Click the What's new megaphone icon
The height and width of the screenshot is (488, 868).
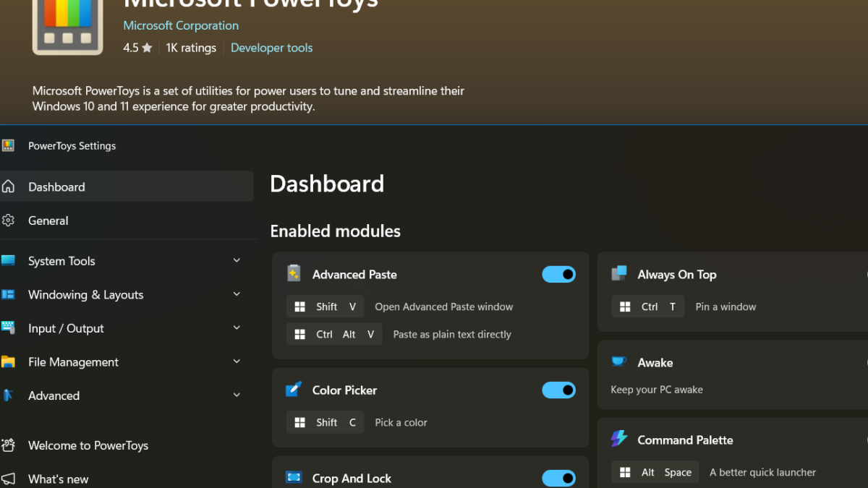click(x=8, y=479)
